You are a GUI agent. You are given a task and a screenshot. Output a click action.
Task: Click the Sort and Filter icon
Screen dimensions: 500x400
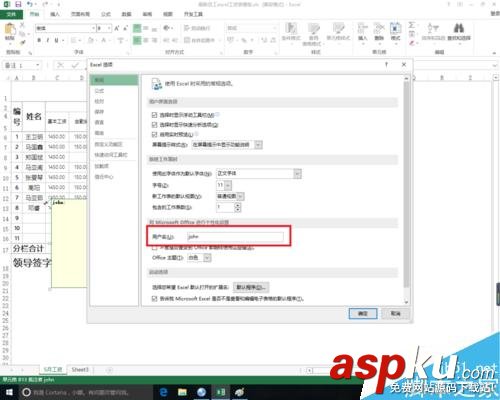(x=433, y=32)
